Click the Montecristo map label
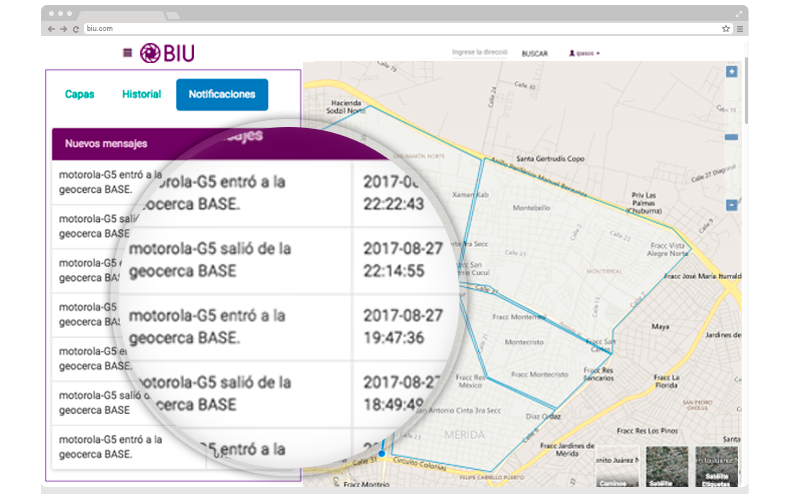The height and width of the screenshot is (494, 790). (x=524, y=342)
